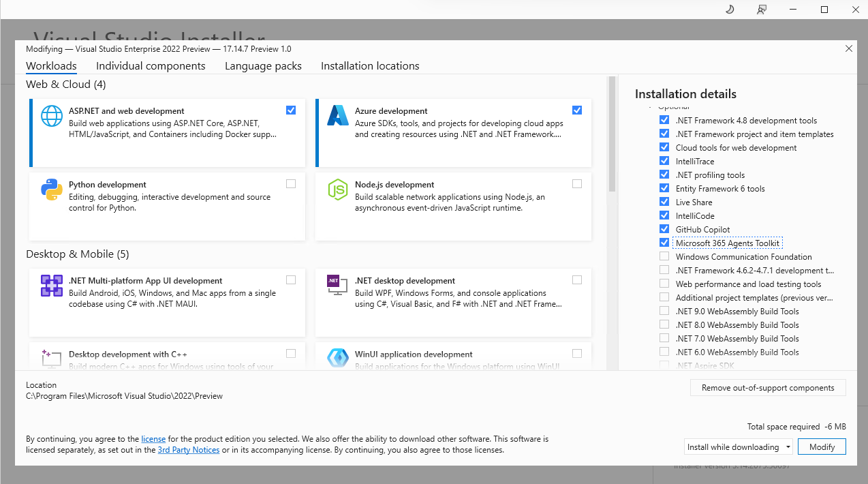868x484 pixels.
Task: Open the Install while downloading dropdown
Action: 739,447
